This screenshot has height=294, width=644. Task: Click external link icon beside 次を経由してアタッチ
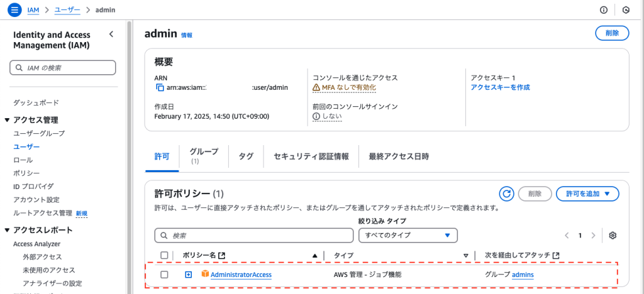pos(556,256)
